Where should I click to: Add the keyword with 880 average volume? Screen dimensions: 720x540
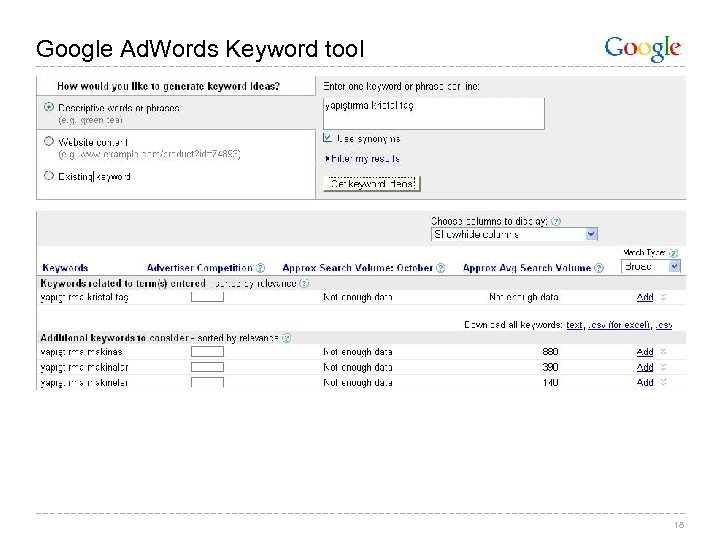(x=645, y=352)
